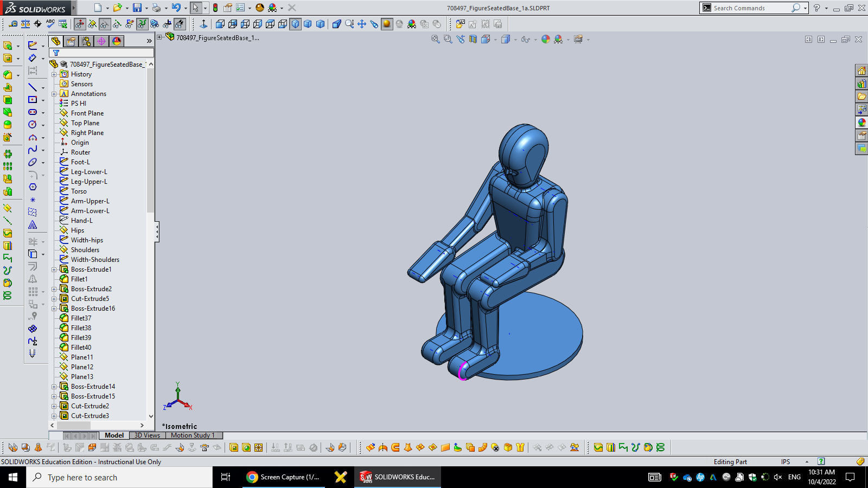The image size is (868, 488).
Task: Expand hidden manager tabs with double chevron
Action: (149, 41)
